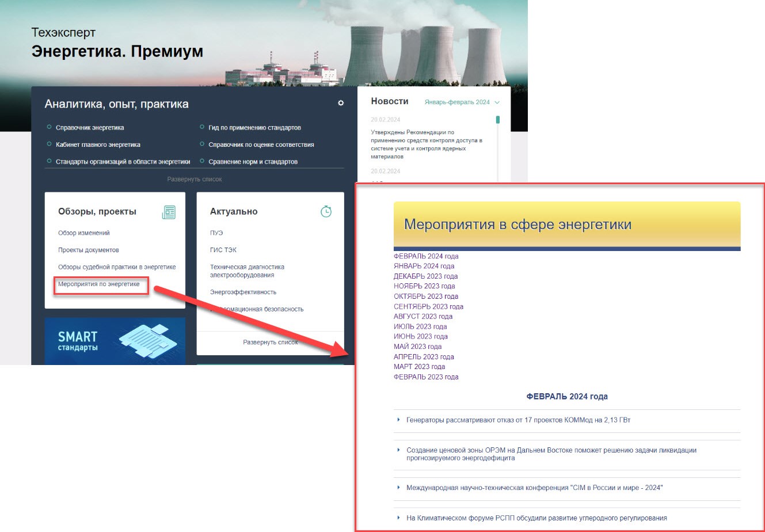Image resolution: width=765 pixels, height=532 pixels.
Task: Open Гид по применению стандартов
Action: pos(254,128)
